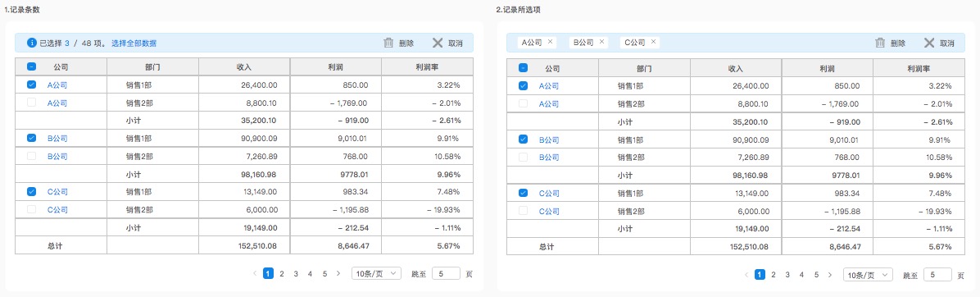Toggle the header select-all checkbox in 记录所选项 table
Image resolution: width=980 pixels, height=297 pixels.
point(523,67)
